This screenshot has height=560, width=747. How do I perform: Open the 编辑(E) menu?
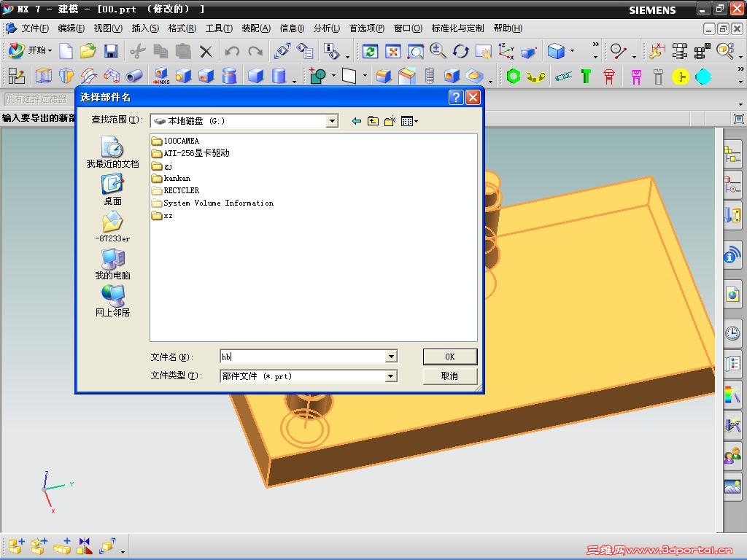point(71,28)
